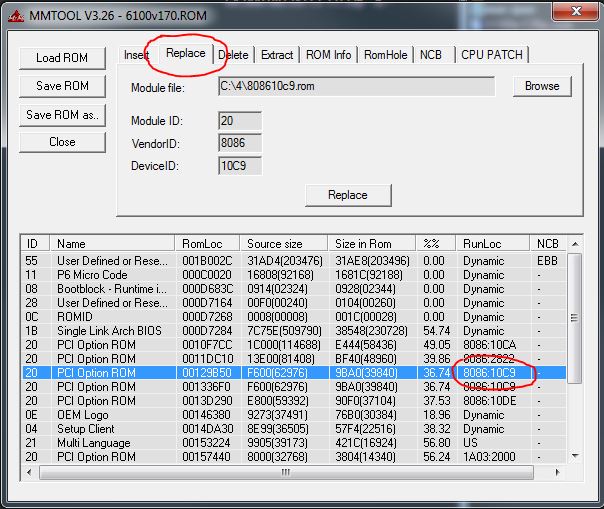This screenshot has width=604, height=509.
Task: Open the Delete tab
Action: [x=233, y=55]
